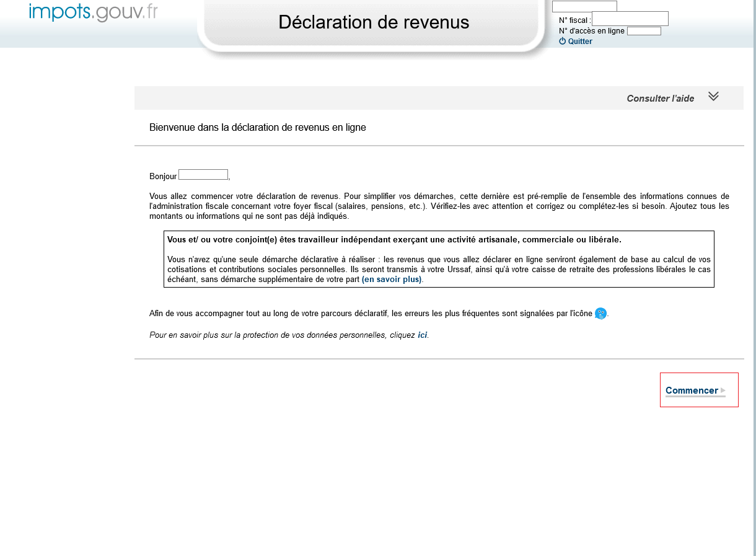Image resolution: width=756 pixels, height=556 pixels.
Task: Click the right-edge vertical scrollbar
Action: tap(754, 278)
